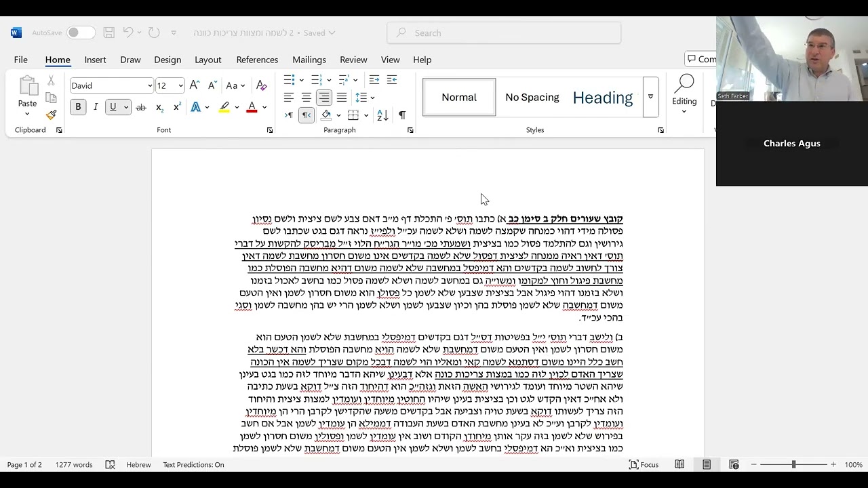Toggle Print Layout view in status bar
Viewport: 868px width, 488px height.
707,464
